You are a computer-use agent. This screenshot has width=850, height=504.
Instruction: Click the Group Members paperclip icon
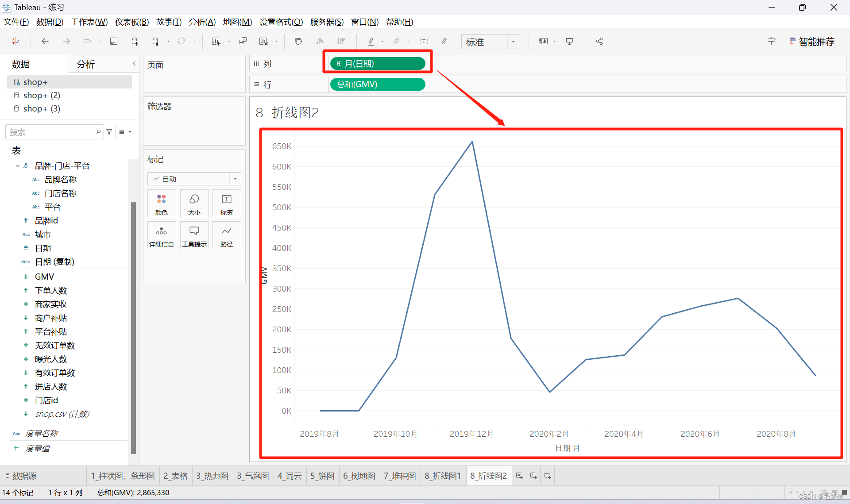(396, 41)
